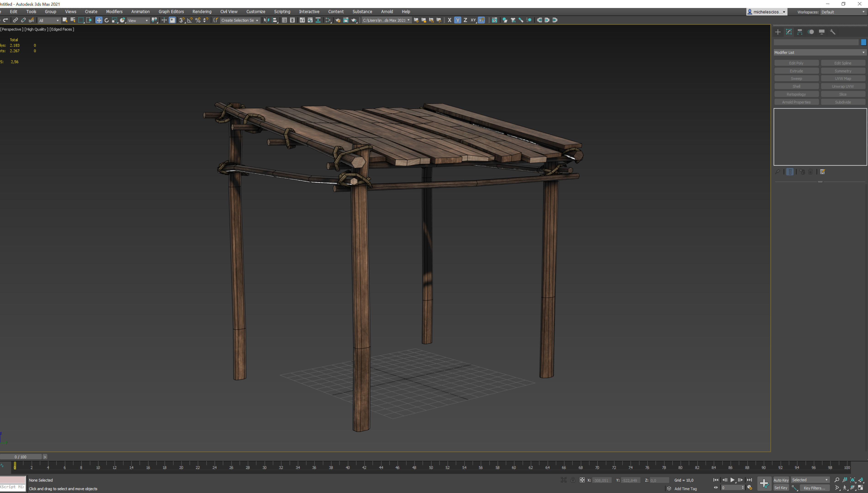Click the Mirror tool icon

[267, 20]
